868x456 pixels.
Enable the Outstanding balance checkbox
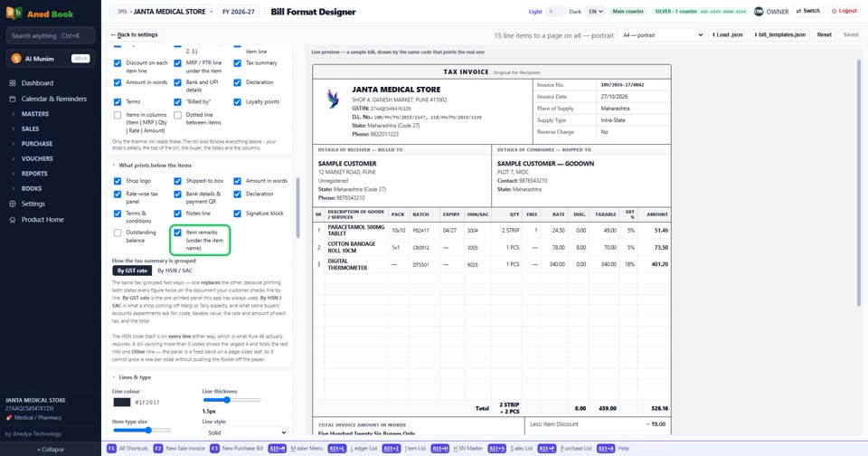[x=118, y=233]
